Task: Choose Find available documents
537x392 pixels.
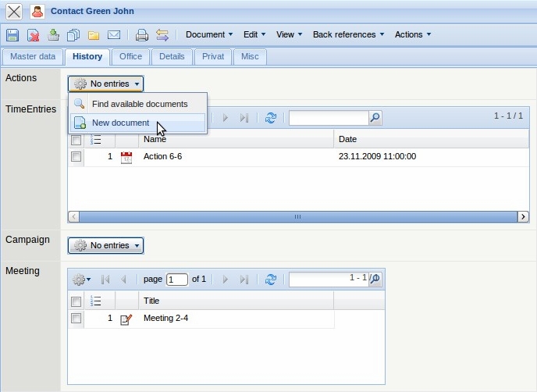Action: 139,104
